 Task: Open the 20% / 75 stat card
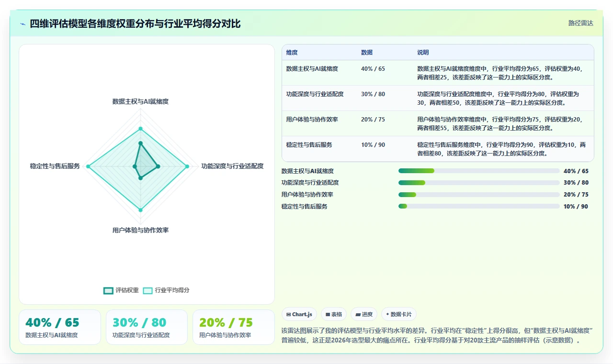234,327
